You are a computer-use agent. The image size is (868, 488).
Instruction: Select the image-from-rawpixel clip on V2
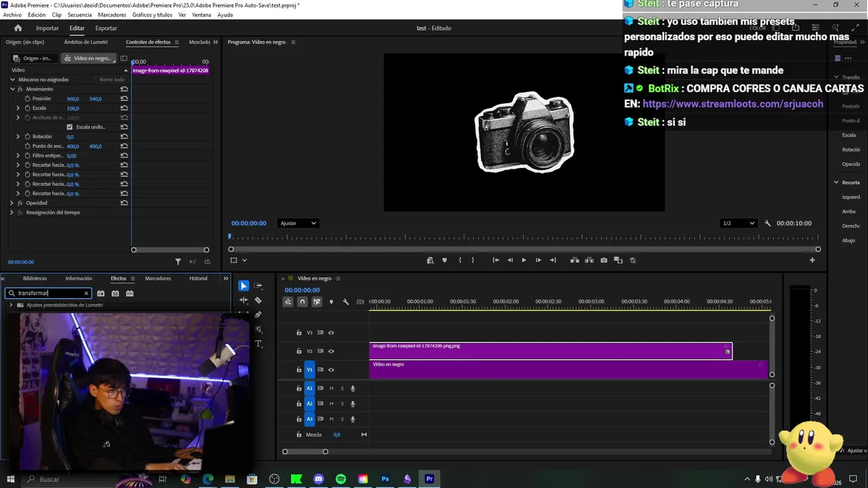(x=551, y=351)
